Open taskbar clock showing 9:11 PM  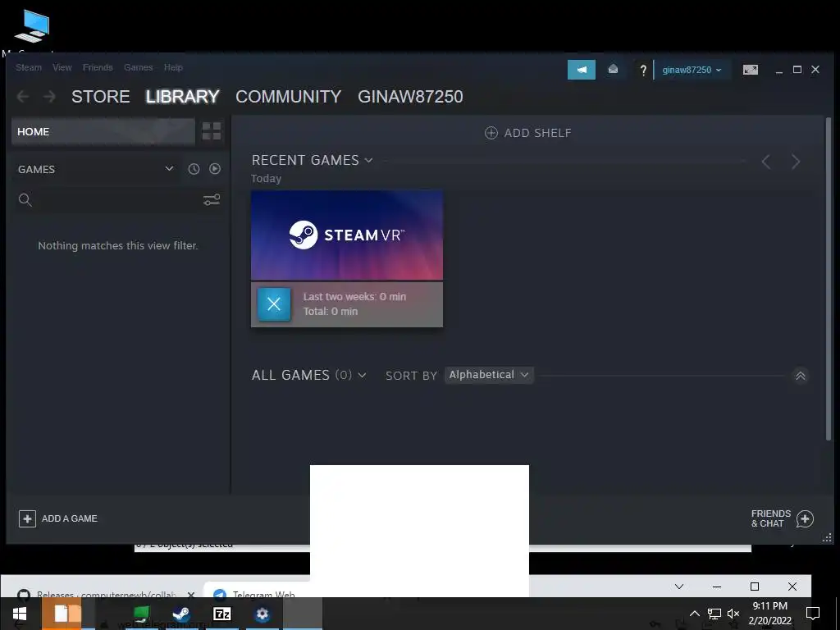click(x=769, y=614)
